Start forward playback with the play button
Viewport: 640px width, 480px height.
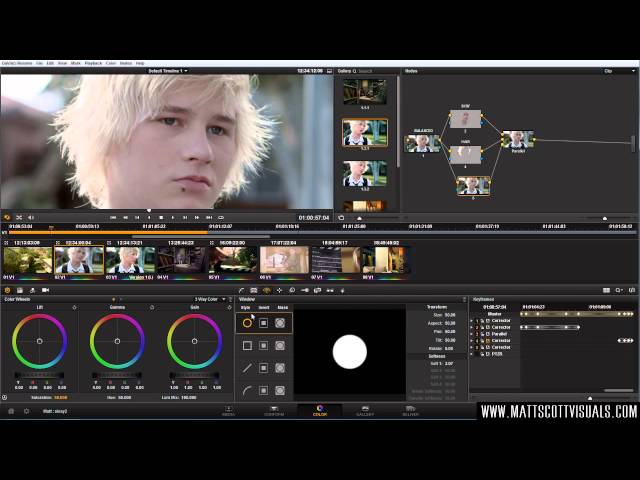click(173, 218)
